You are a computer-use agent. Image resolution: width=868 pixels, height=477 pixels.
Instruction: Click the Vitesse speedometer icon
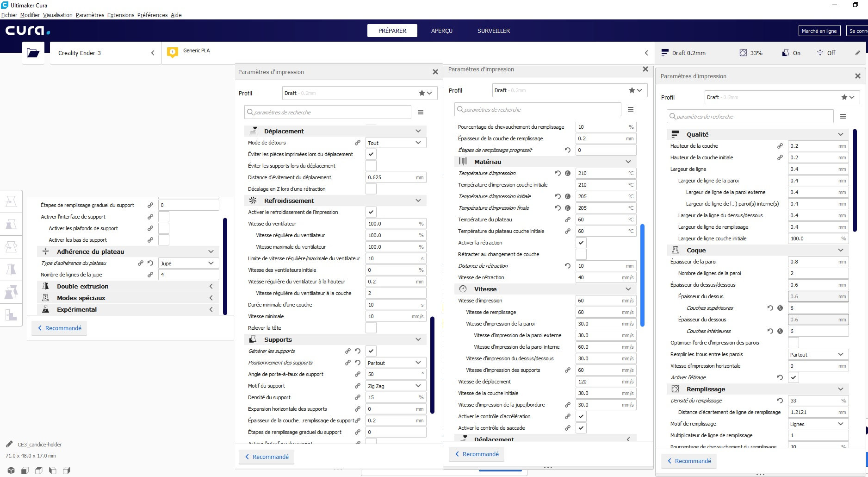pyautogui.click(x=463, y=289)
